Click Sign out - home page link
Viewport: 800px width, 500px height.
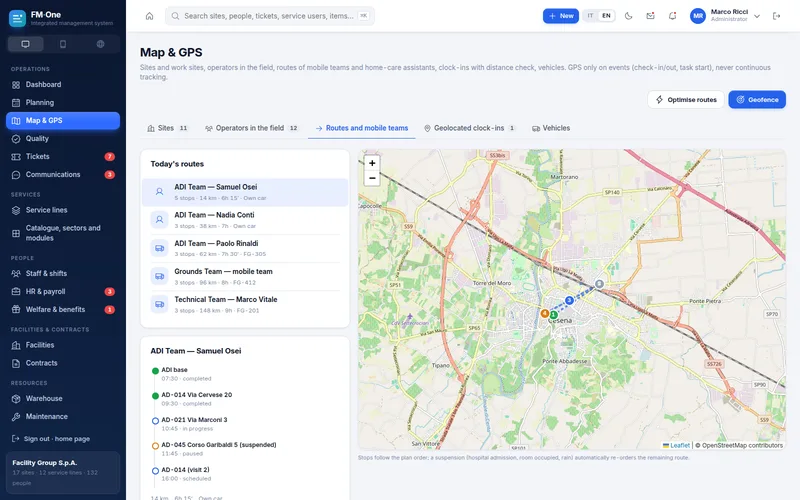56,439
